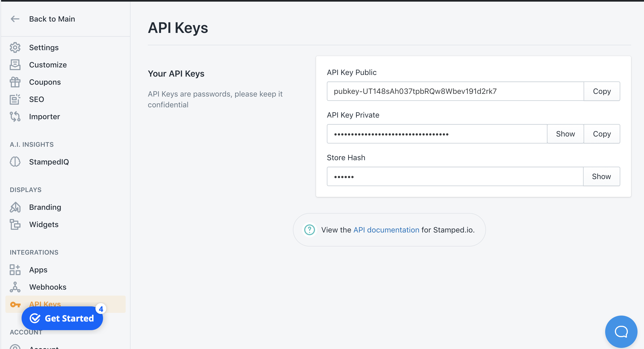Click the Customize sidebar icon
This screenshot has height=349, width=644.
pos(15,65)
